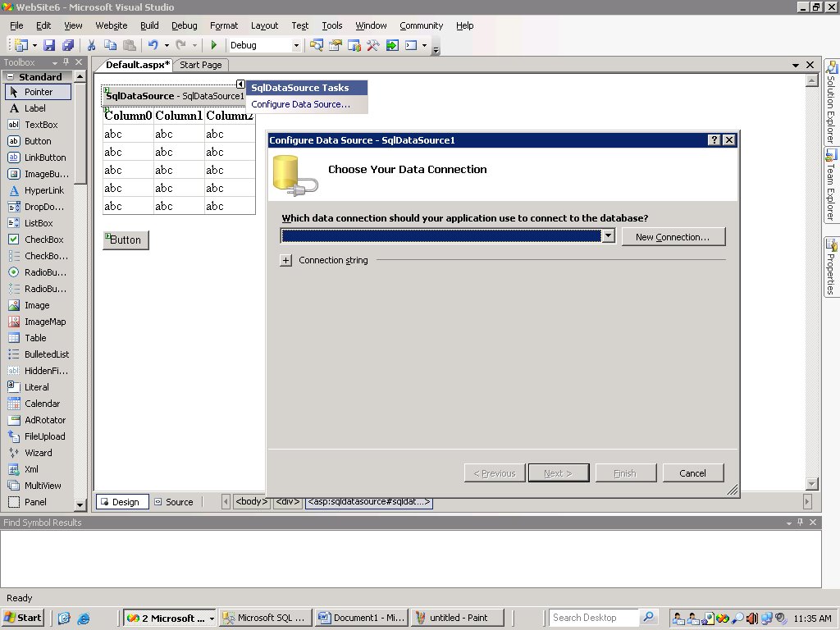Open the Properties Window toolbar icon
The height and width of the screenshot is (630, 840).
336,46
